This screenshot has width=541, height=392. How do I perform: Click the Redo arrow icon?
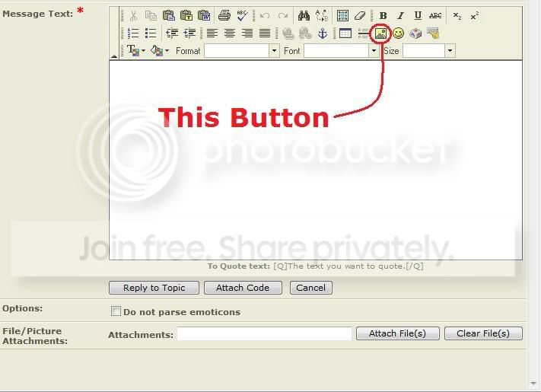(283, 15)
